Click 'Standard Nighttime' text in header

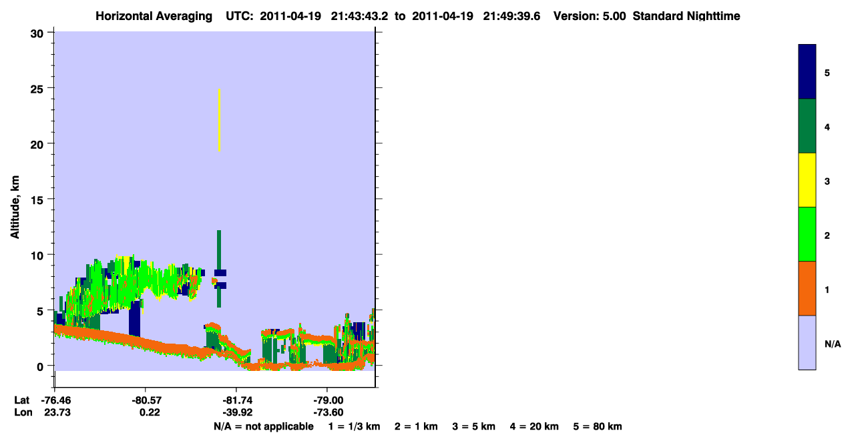(686, 16)
